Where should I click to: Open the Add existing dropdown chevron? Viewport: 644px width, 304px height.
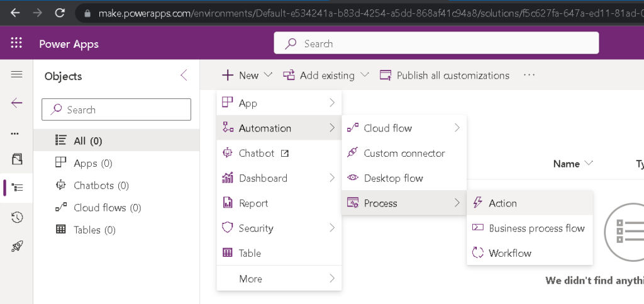point(364,75)
